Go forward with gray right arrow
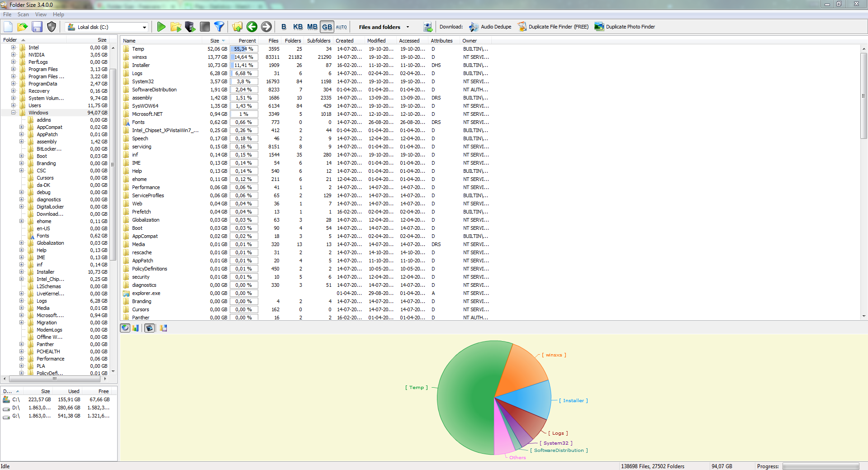868x470 pixels. (x=266, y=27)
